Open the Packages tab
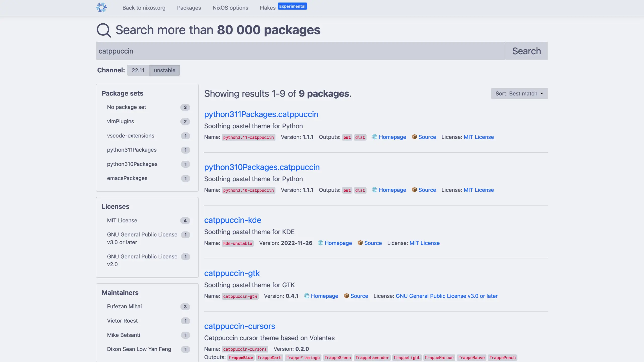This screenshot has height=362, width=644. 189,8
